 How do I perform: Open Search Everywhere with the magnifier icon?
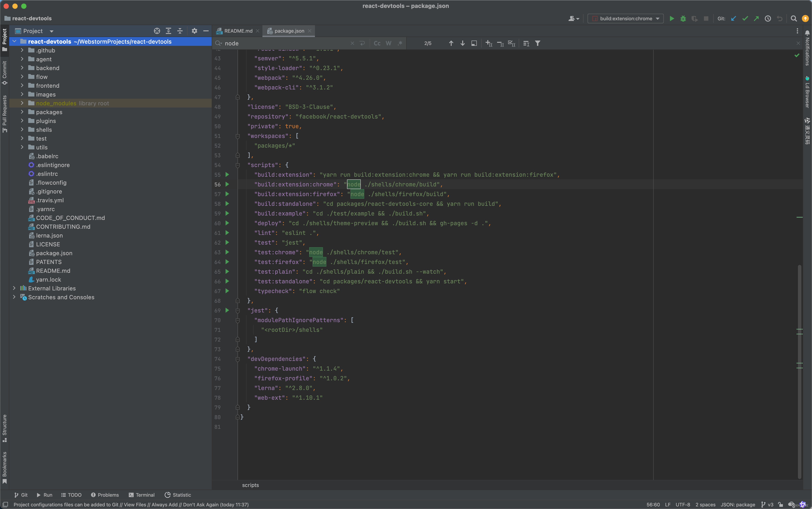click(x=793, y=19)
